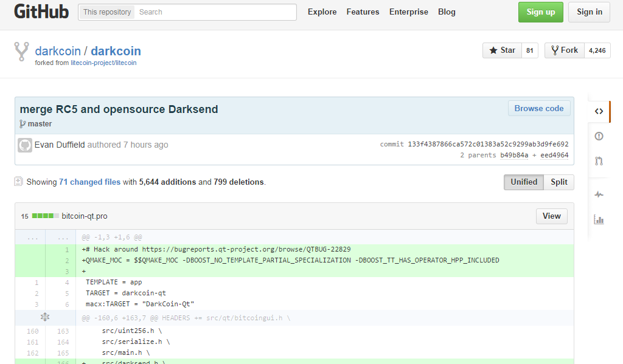Click the "authored 7 hours ago" timestamp

(128, 145)
